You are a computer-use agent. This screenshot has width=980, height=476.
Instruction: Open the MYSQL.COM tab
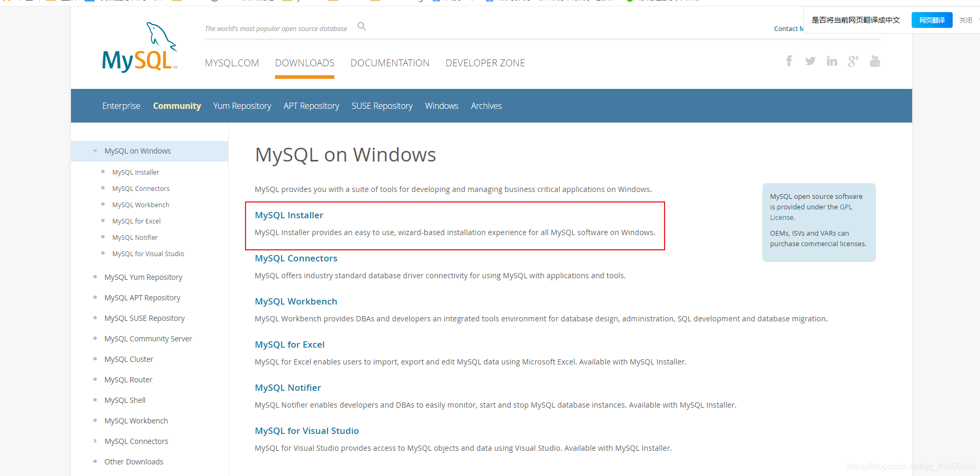(x=232, y=63)
